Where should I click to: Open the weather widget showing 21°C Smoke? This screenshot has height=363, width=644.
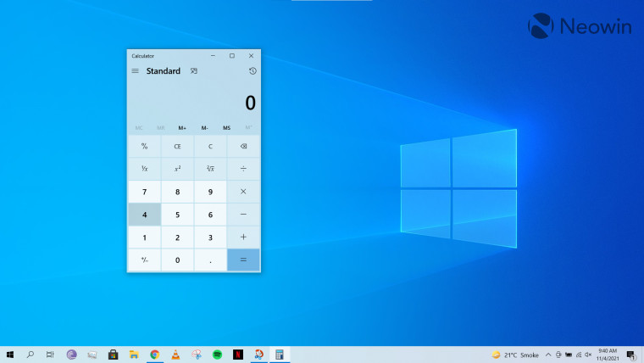point(515,355)
